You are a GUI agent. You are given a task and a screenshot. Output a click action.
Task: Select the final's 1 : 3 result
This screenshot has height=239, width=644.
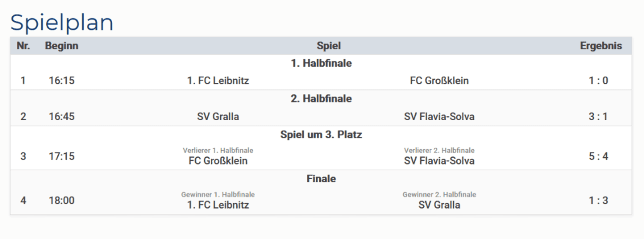598,201
